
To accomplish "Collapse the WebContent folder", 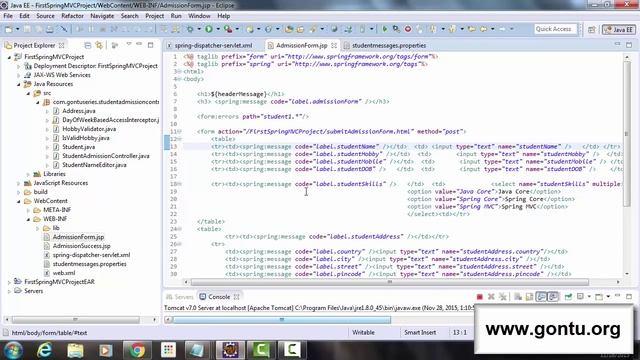I will click(19, 201).
